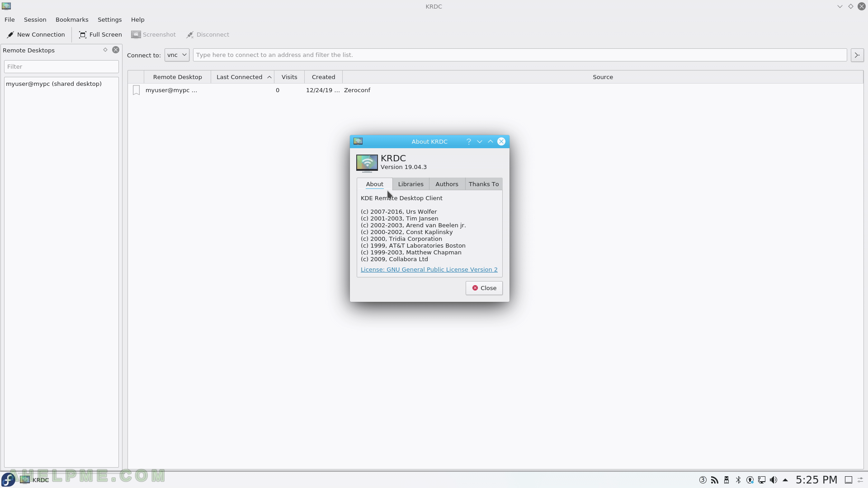Open the wired network connection tray icon
The height and width of the screenshot is (488, 868).
tap(762, 480)
